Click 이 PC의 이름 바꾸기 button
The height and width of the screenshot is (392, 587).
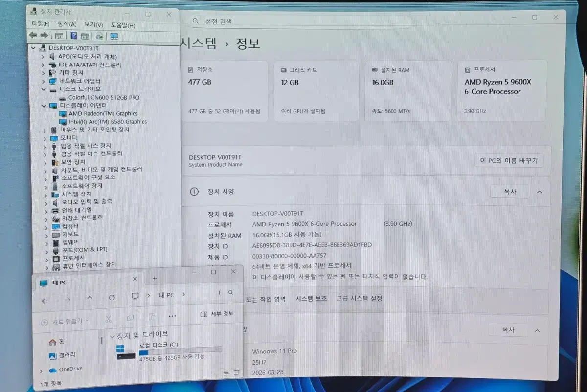point(509,160)
